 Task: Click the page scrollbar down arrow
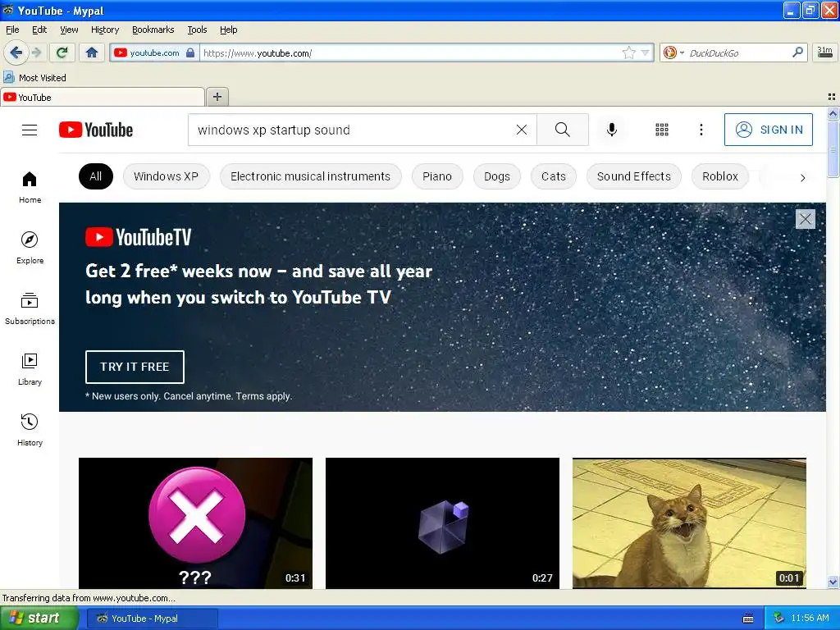tap(833, 582)
